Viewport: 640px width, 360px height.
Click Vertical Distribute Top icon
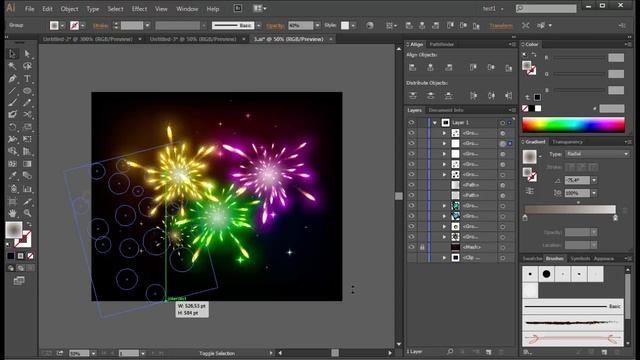(x=413, y=96)
